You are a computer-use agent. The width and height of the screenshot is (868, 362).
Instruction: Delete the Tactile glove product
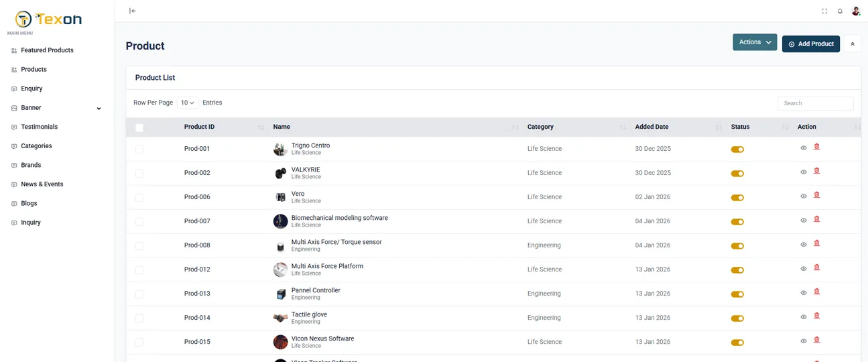tap(816, 316)
